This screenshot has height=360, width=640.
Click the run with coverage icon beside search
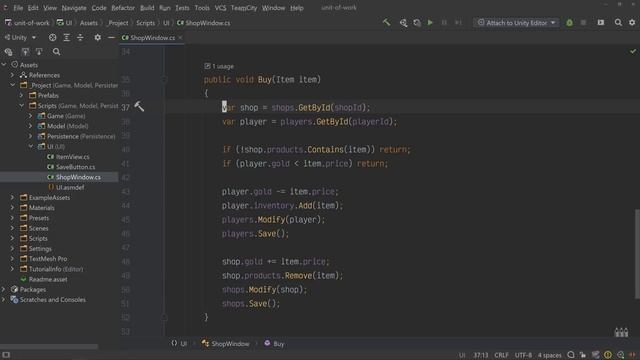[x=601, y=22]
